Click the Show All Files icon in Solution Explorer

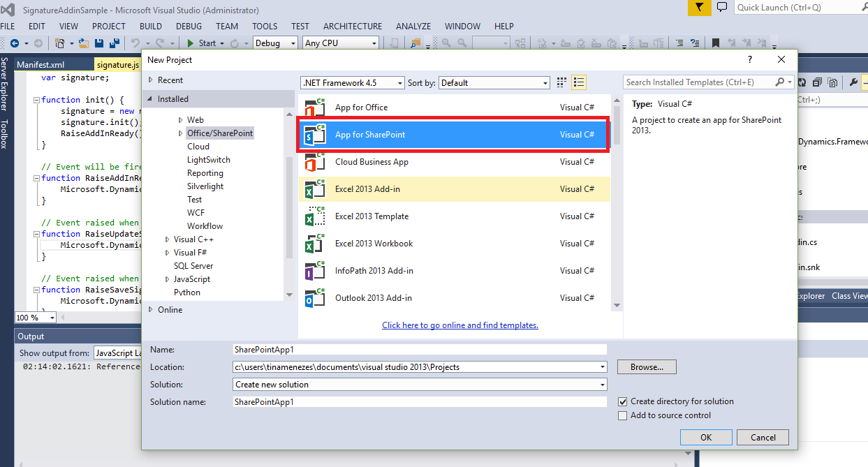(833, 82)
